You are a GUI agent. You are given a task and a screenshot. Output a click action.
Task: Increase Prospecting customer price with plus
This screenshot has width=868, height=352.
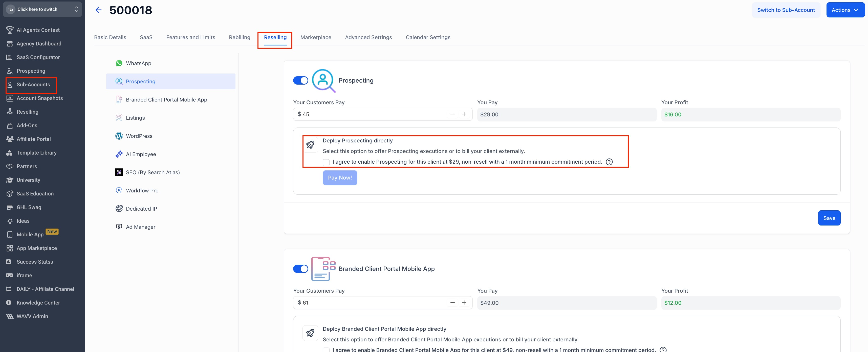[464, 114]
